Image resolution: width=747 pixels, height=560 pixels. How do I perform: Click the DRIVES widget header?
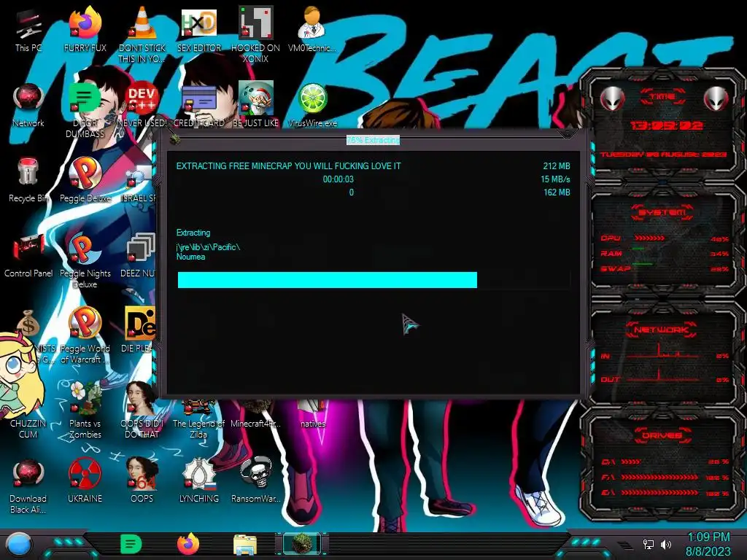(x=662, y=435)
